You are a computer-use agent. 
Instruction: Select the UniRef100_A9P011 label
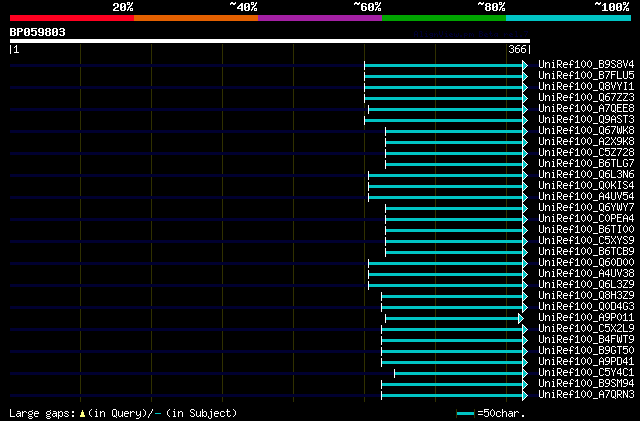click(x=586, y=318)
